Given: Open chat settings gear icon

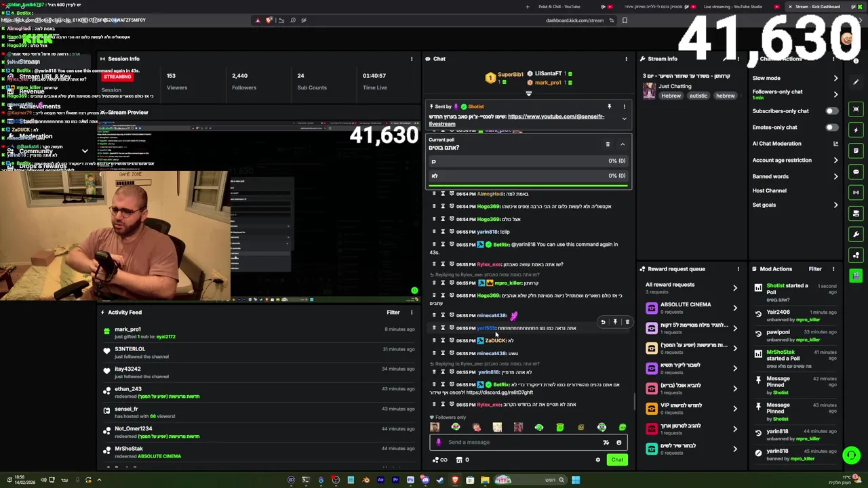Looking at the screenshot, I should pos(597,460).
